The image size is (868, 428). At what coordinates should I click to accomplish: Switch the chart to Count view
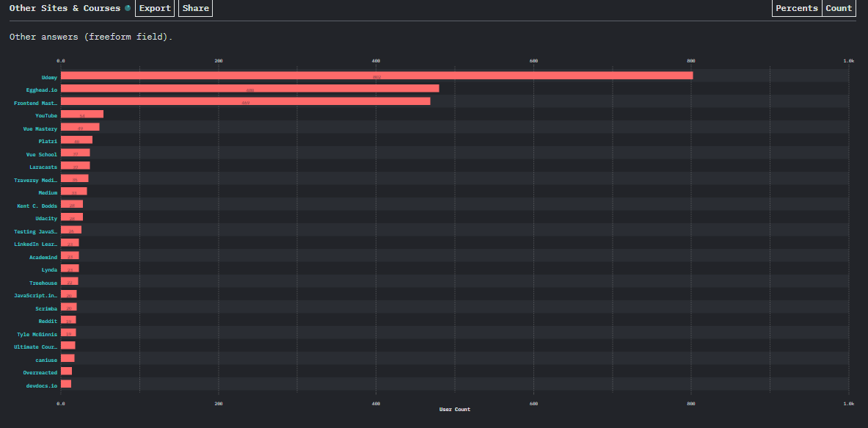[x=839, y=8]
